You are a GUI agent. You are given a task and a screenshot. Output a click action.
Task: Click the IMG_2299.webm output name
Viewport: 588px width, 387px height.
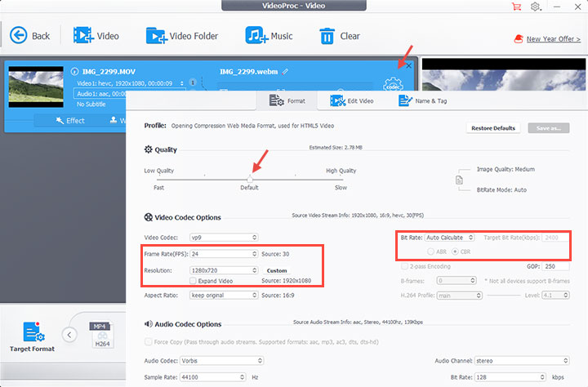coord(248,71)
